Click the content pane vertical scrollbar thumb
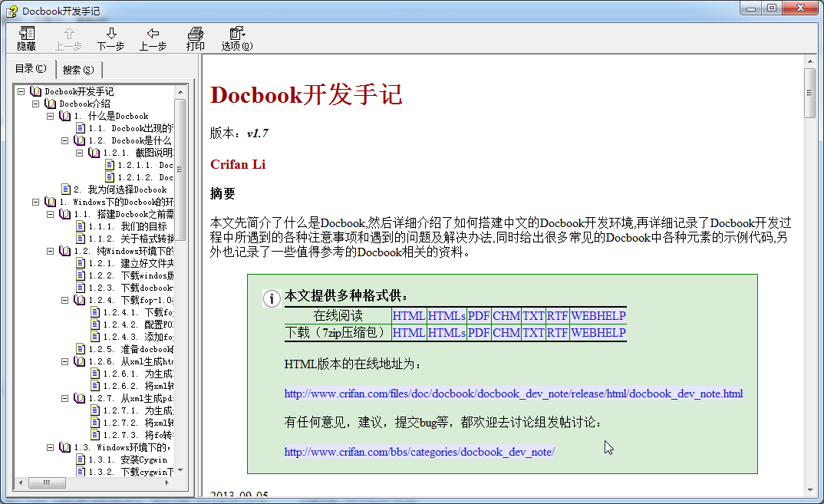Screen dimensions: 824x504 point(809,94)
